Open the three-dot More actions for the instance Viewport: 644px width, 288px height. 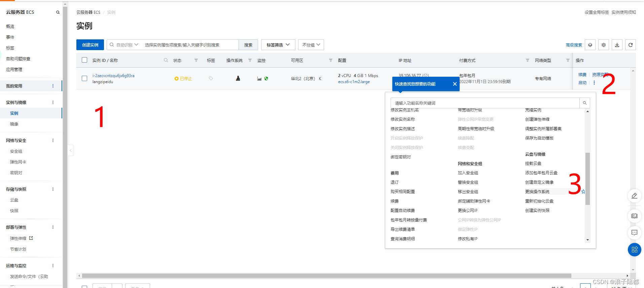tap(594, 83)
